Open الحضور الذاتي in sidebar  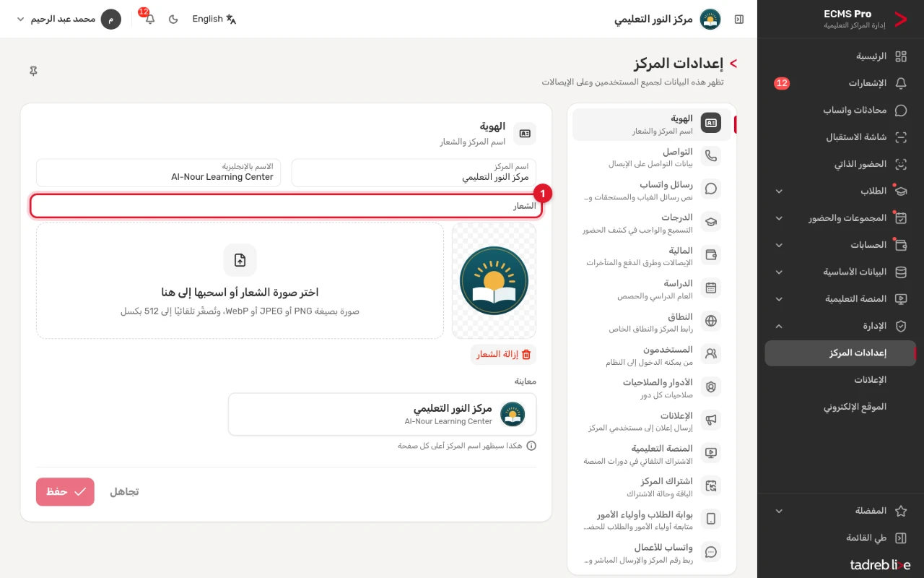point(840,164)
